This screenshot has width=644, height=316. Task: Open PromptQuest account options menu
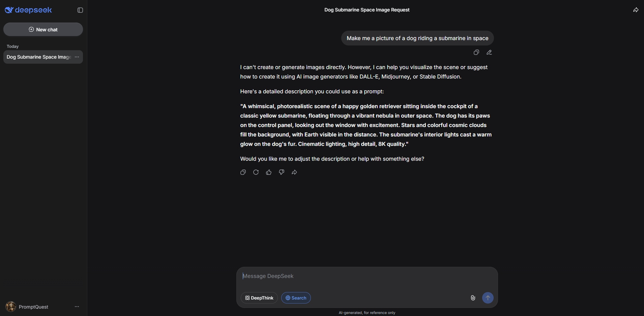[x=77, y=307]
